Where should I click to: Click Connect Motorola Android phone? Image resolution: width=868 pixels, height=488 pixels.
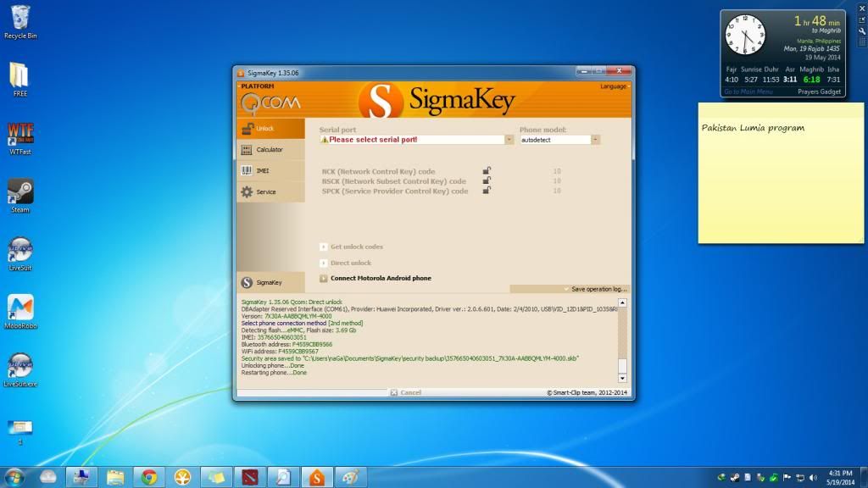pyautogui.click(x=380, y=279)
